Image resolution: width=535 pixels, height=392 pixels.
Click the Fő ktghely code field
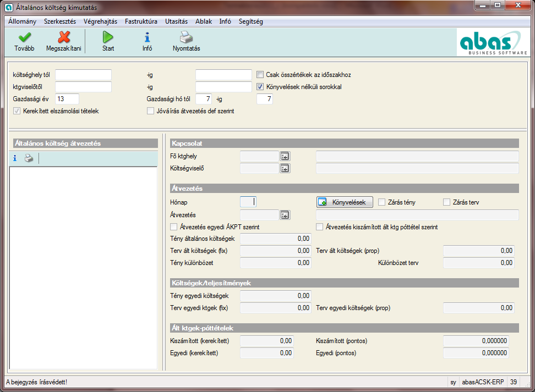(259, 156)
